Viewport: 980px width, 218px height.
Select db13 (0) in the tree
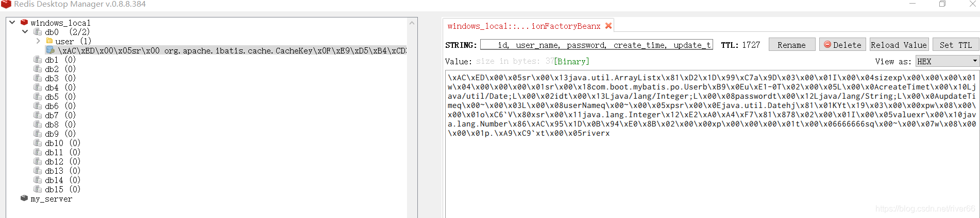tap(62, 171)
